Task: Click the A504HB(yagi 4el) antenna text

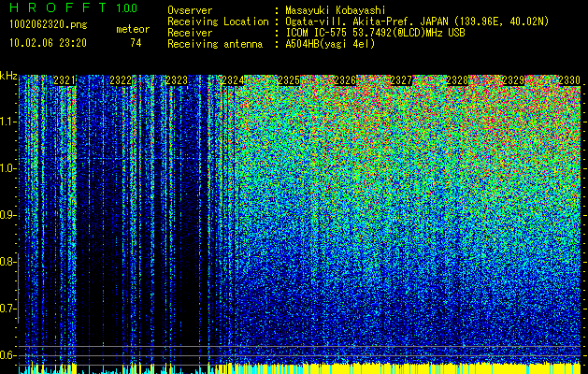Action: pos(330,44)
